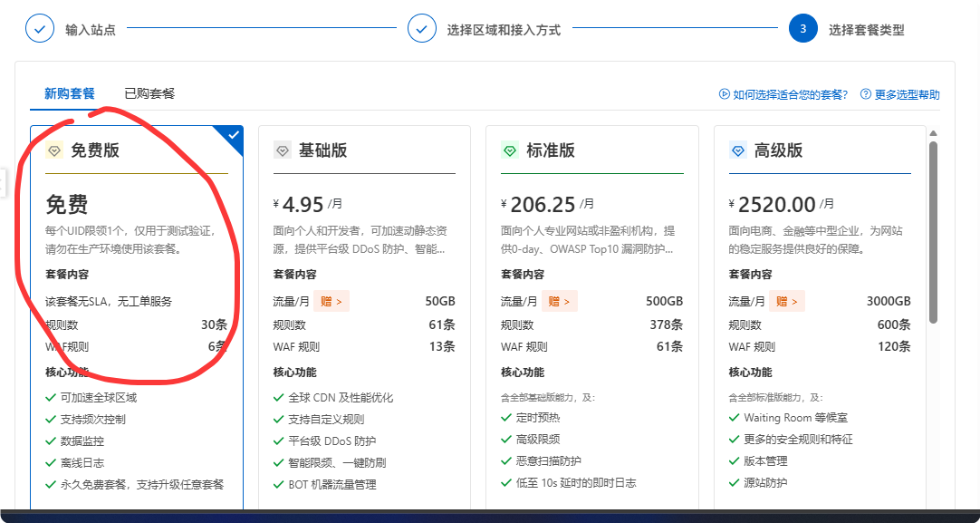The image size is (980, 523).
Task: Click the play icon beside 如何选择适合您的套餐
Action: (724, 94)
